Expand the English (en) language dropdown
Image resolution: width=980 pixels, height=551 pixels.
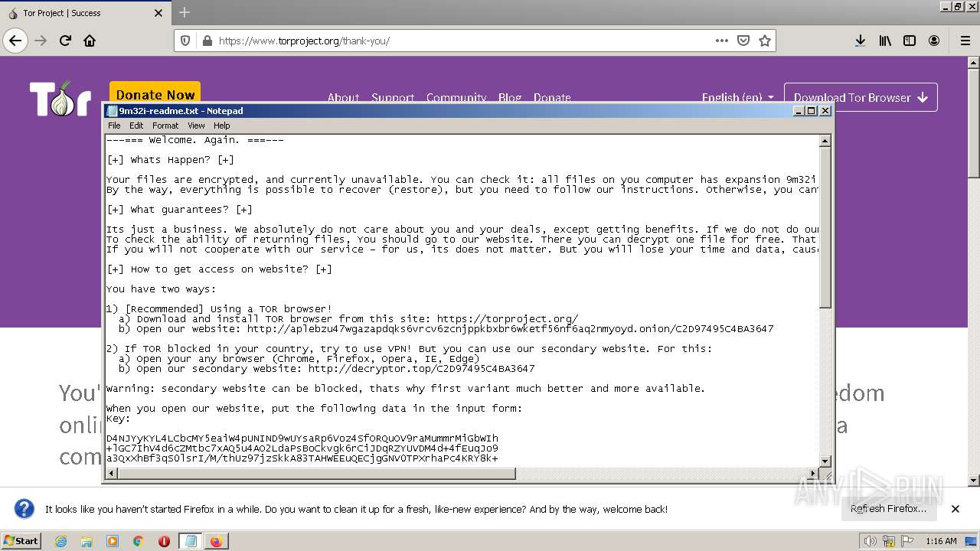point(737,97)
